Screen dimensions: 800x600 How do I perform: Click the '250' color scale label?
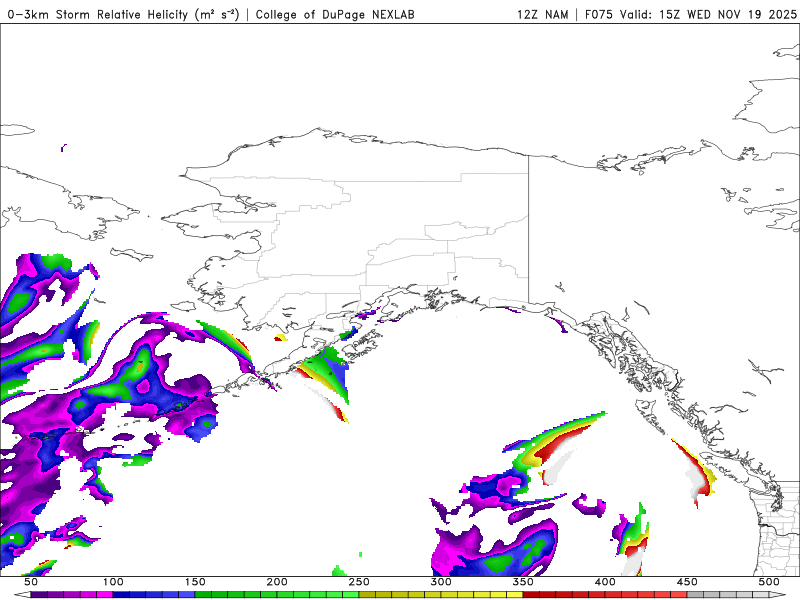coord(359,582)
